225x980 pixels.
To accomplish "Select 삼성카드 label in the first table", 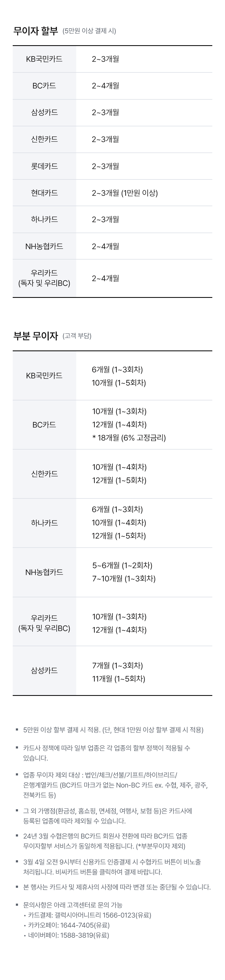I will pos(44,113).
